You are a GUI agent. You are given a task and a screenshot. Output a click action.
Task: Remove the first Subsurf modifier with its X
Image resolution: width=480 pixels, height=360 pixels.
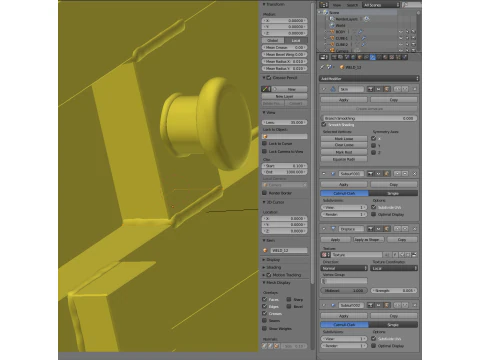pos(415,174)
